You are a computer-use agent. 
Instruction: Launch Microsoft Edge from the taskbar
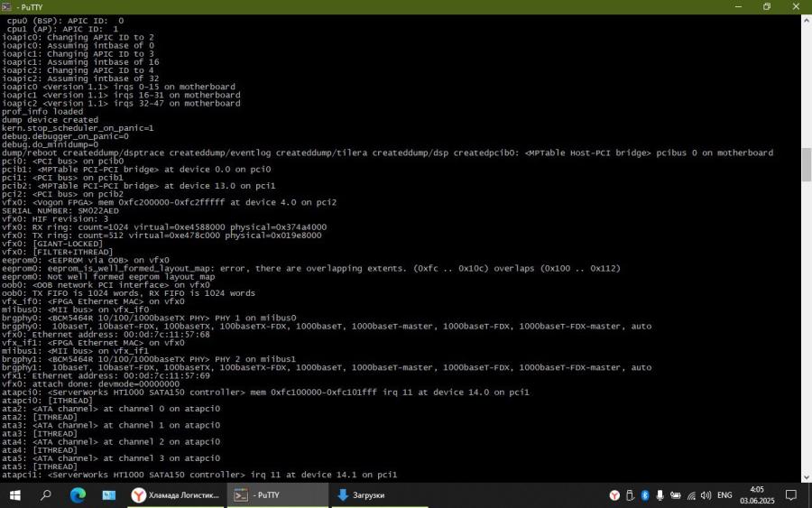pos(78,495)
